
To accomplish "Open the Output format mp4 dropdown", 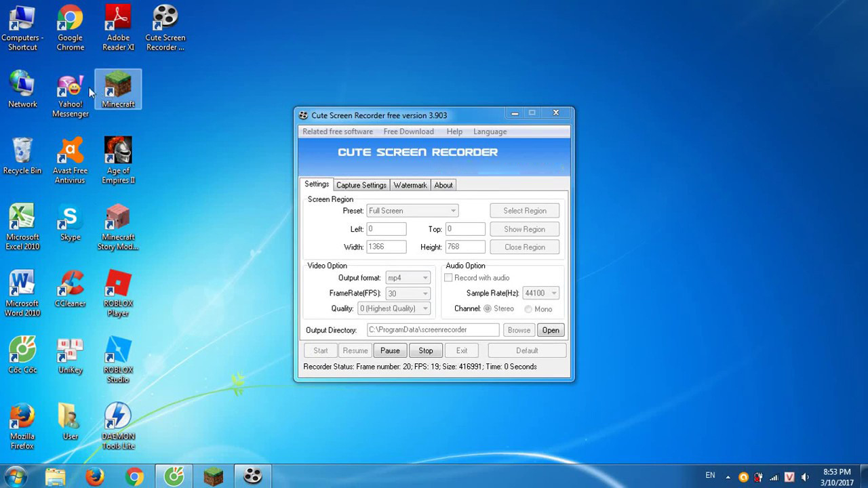I will click(x=408, y=278).
